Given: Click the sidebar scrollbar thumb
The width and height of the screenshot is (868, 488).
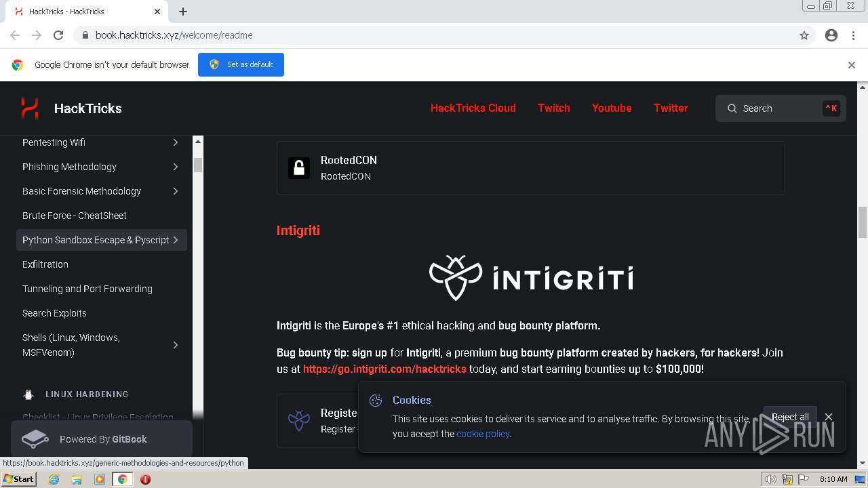Looking at the screenshot, I should pyautogui.click(x=198, y=165).
